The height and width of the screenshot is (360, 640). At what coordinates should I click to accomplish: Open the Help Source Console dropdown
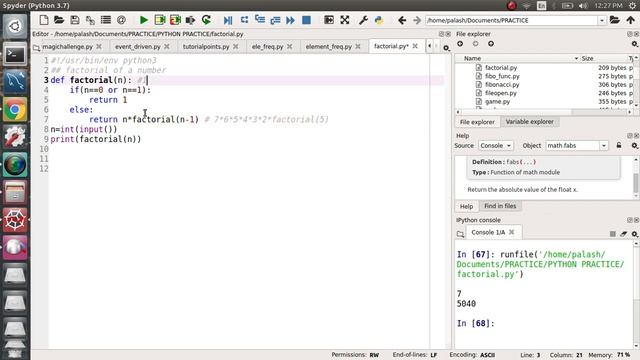pos(495,145)
